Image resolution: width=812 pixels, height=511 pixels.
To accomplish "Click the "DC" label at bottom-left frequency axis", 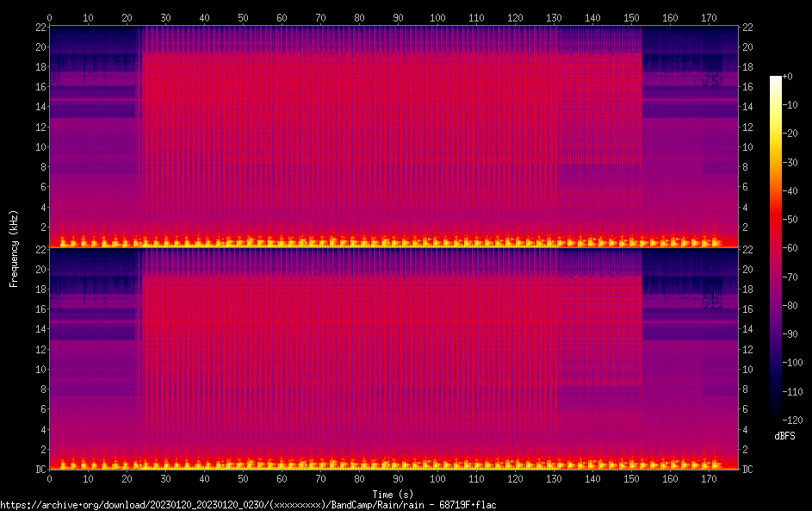I will tap(38, 470).
